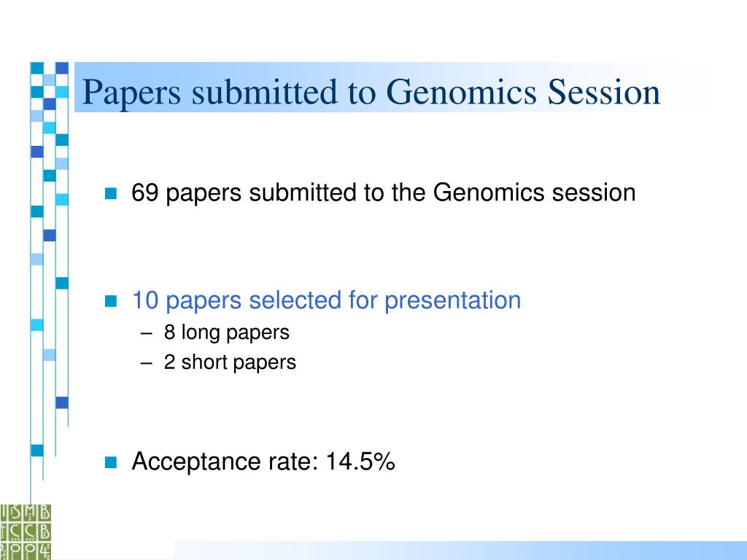Viewport: 747px width, 560px height.
Task: Click the number '69' in first bullet
Action: click(145, 192)
